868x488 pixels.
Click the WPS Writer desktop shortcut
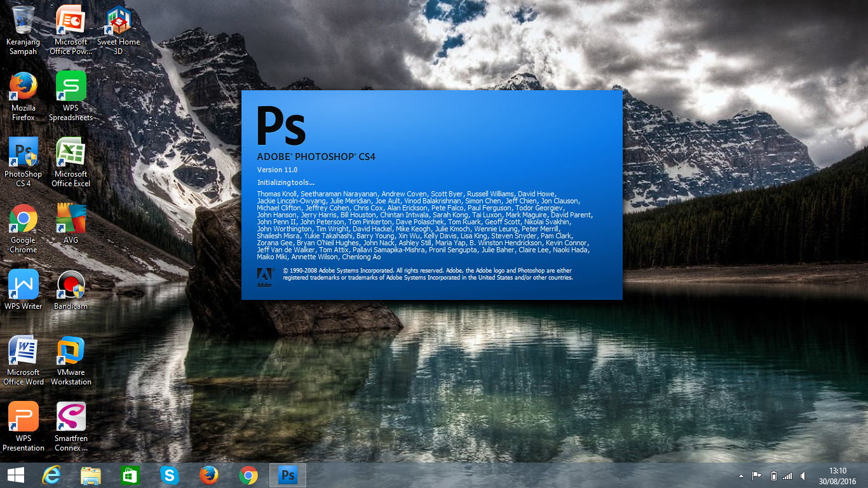coord(24,290)
